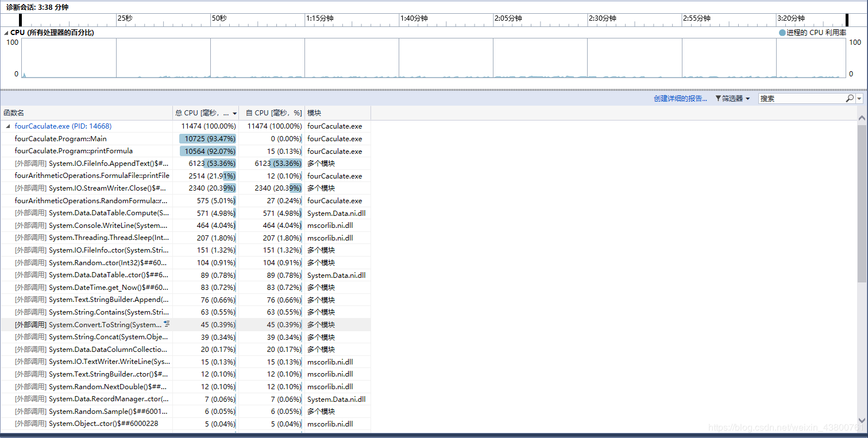Select the System.Data.DataTable..ctor() row

(x=185, y=275)
